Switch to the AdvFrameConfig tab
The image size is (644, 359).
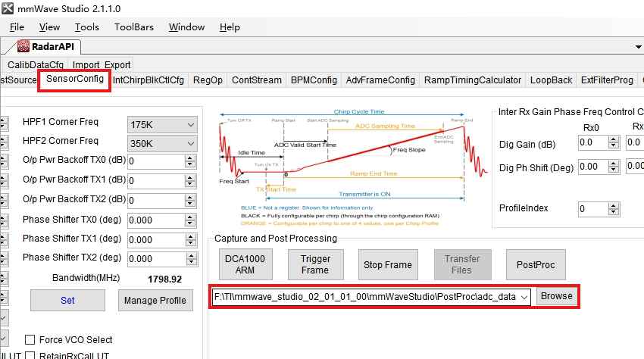click(x=380, y=80)
